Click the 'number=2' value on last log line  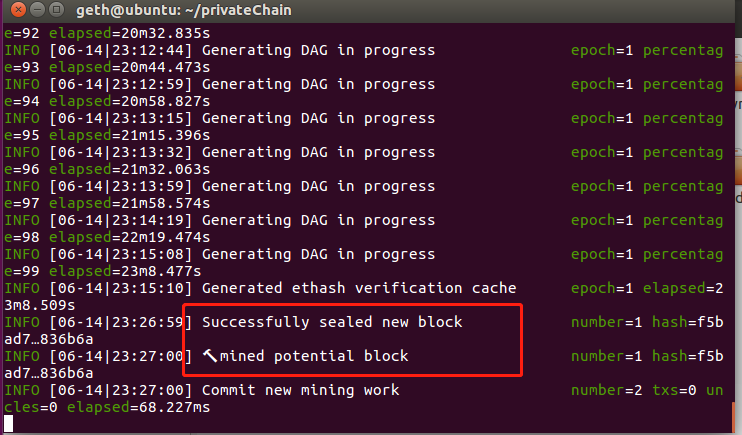607,390
